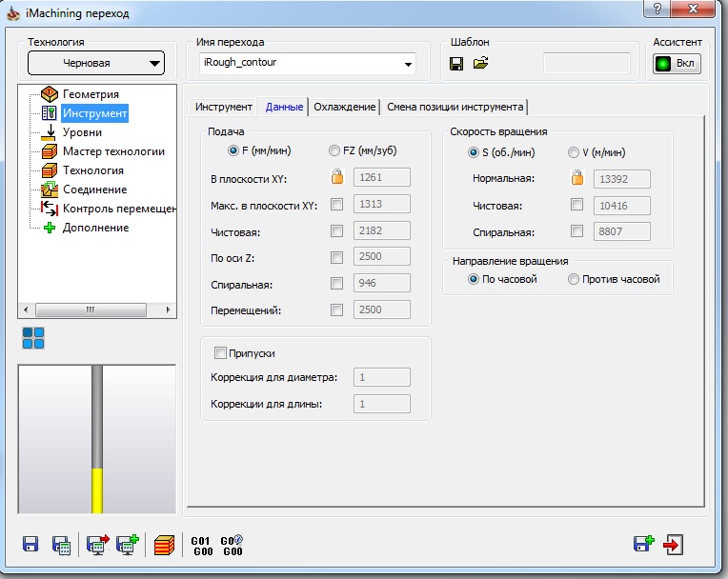Enable Спиральная spindle speed checkbox

[x=577, y=230]
